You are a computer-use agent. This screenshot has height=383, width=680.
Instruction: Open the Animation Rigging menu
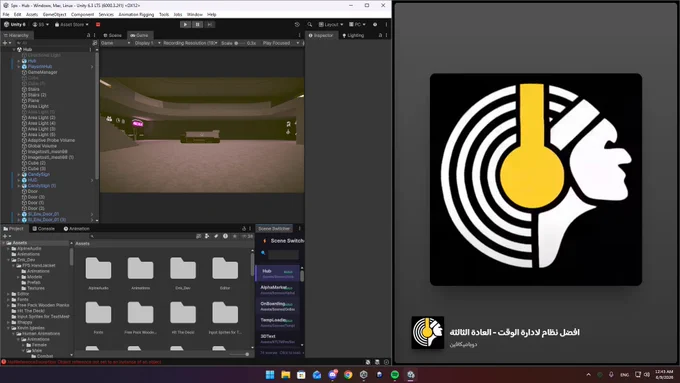click(136, 14)
